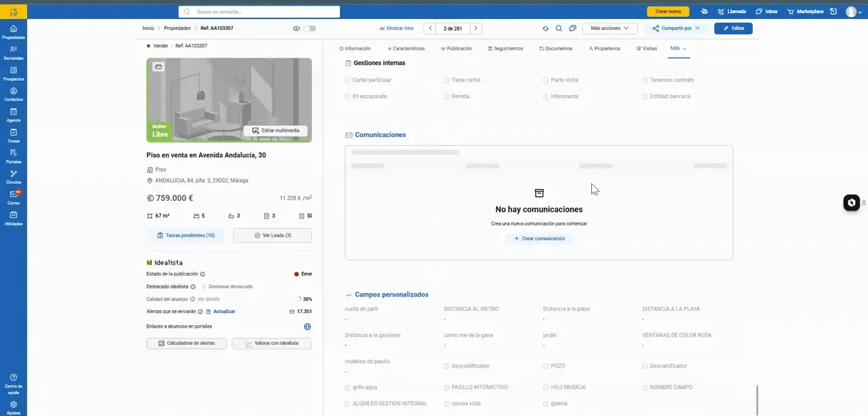Screen dimensions: 868x416
Task: Click the Actualizar link for alerts
Action: point(221,311)
